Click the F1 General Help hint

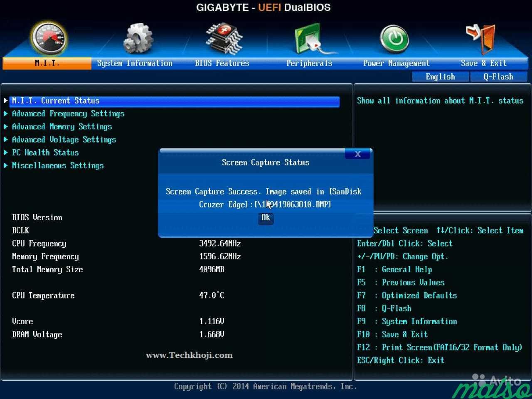(x=394, y=269)
